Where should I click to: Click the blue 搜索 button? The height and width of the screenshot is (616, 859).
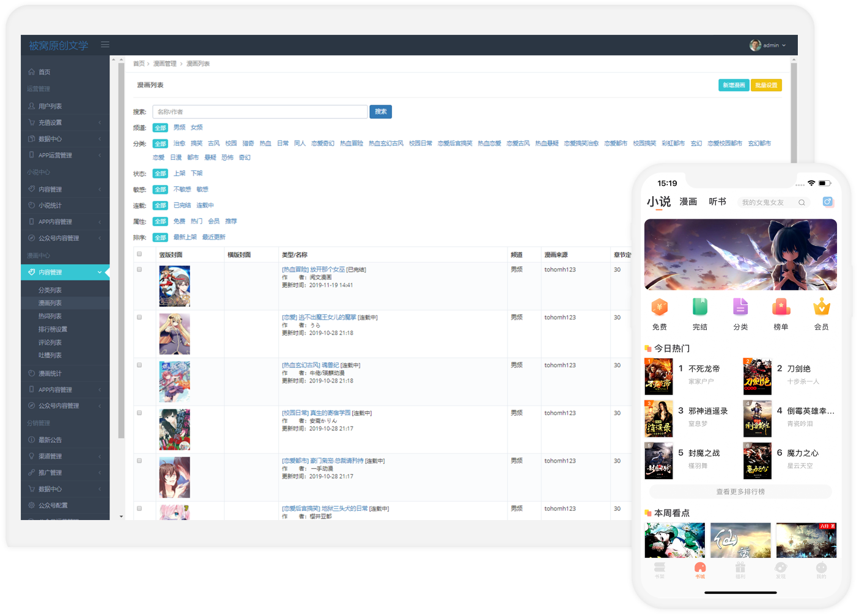[380, 111]
